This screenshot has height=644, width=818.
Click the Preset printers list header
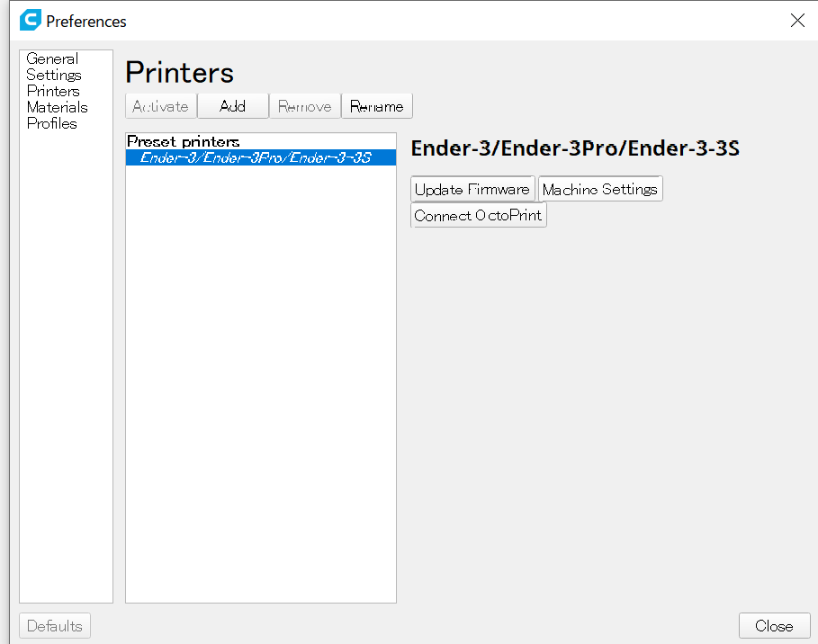[183, 141]
